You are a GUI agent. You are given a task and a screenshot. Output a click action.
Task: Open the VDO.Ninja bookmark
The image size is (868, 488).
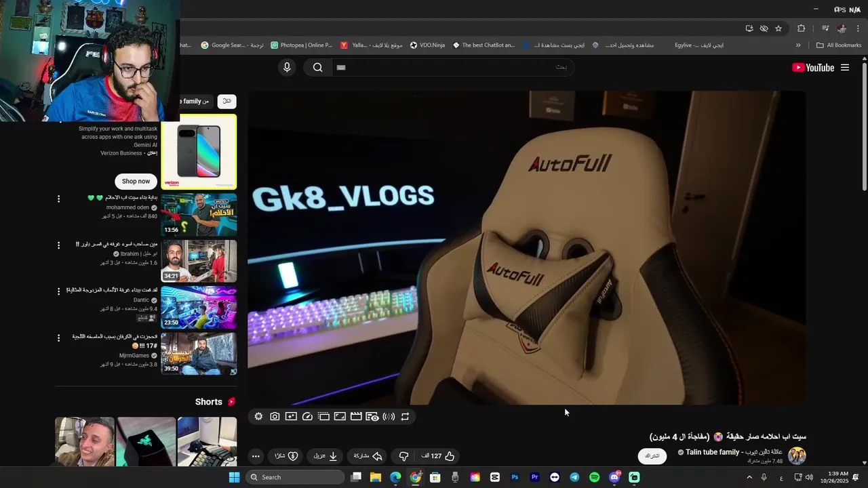[x=427, y=45]
